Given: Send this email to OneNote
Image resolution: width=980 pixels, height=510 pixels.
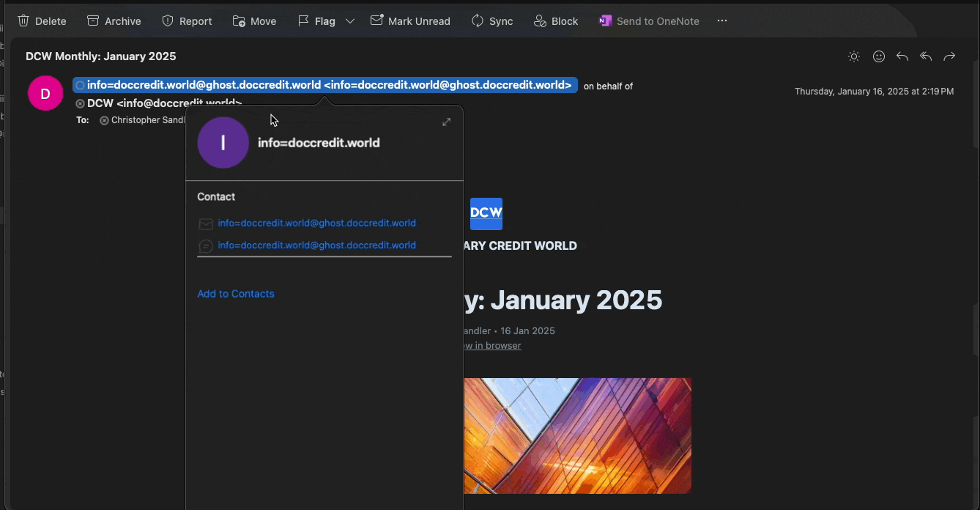Looking at the screenshot, I should coord(649,21).
